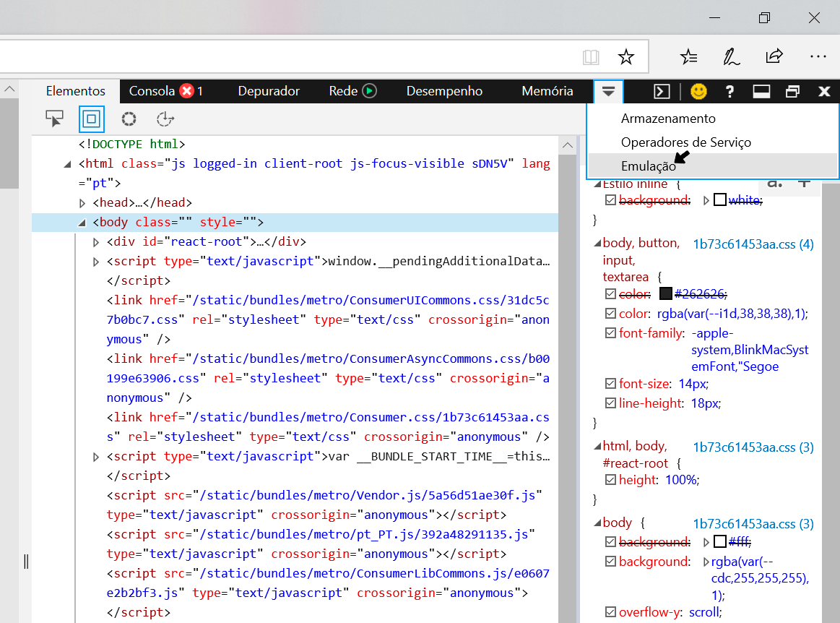Open reading view with the book icon

point(591,57)
